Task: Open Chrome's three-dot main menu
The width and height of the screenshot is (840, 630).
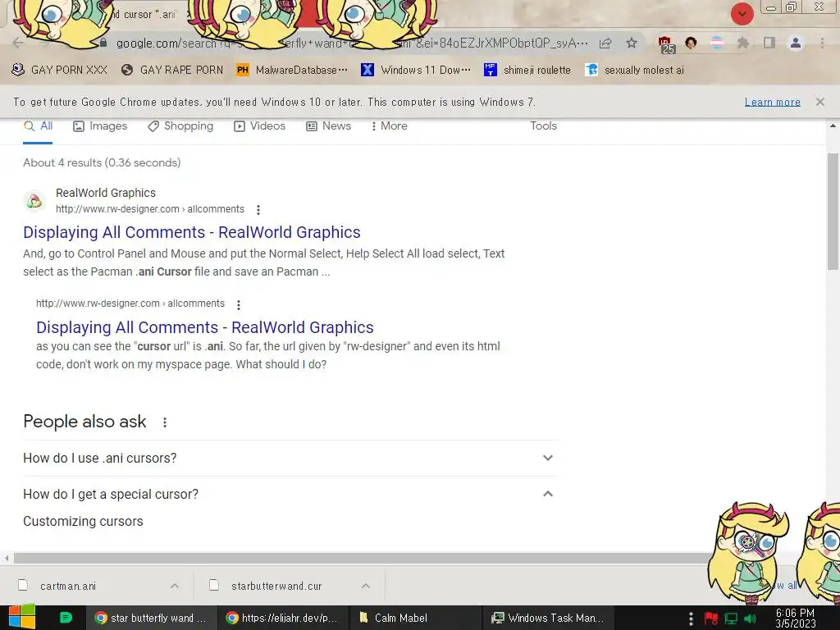Action: (x=822, y=43)
